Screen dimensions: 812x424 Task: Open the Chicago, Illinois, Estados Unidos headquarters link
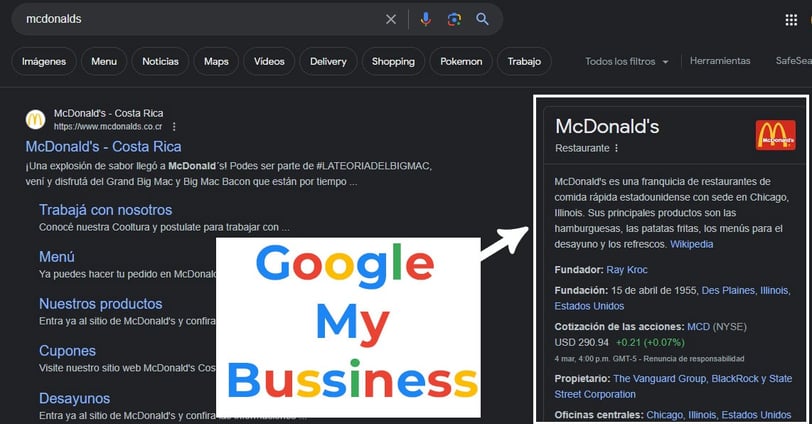[719, 415]
